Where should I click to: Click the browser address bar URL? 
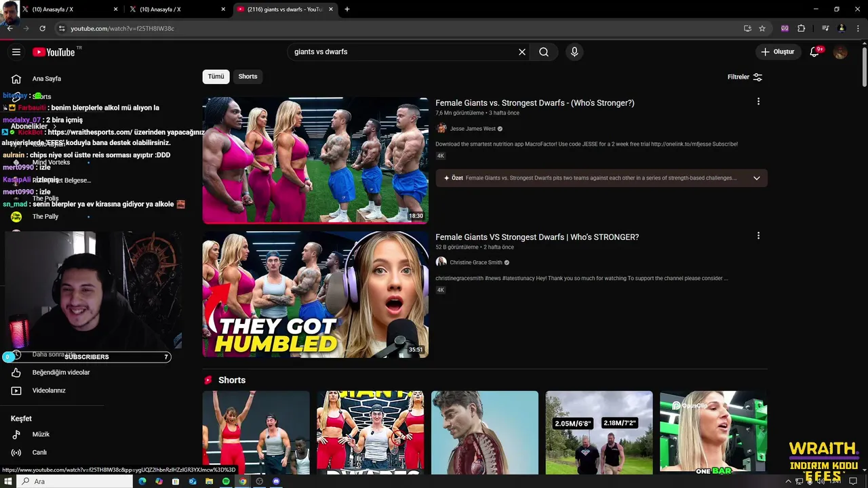pos(122,28)
